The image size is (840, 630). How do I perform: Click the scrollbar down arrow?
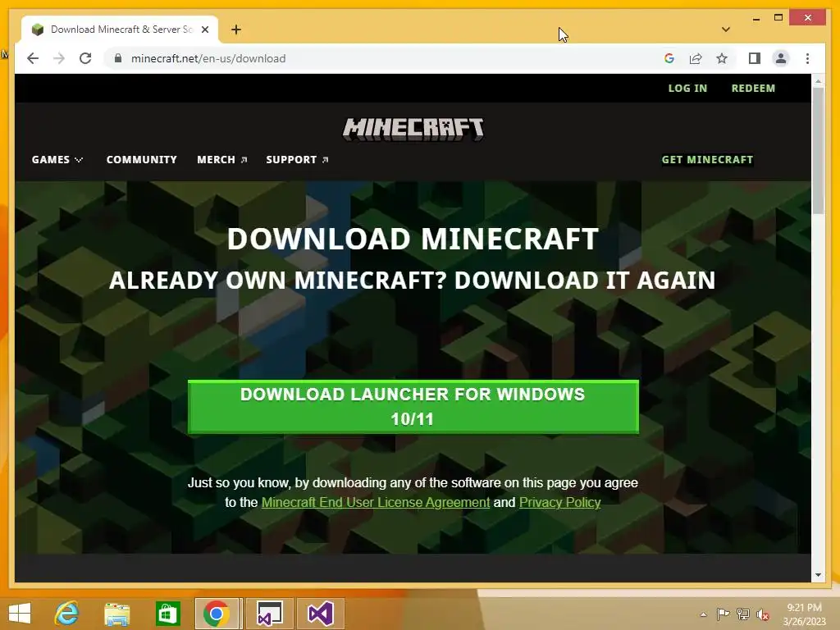coord(818,575)
